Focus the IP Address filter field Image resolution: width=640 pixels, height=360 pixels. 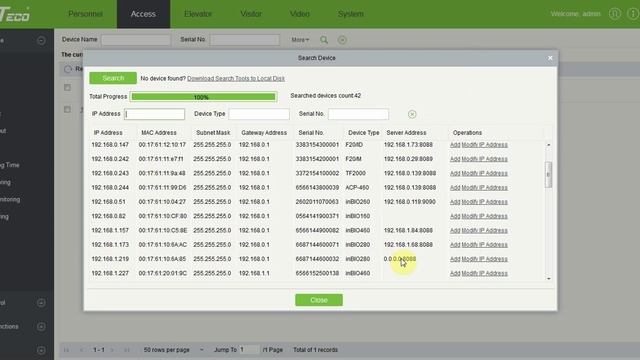point(154,114)
